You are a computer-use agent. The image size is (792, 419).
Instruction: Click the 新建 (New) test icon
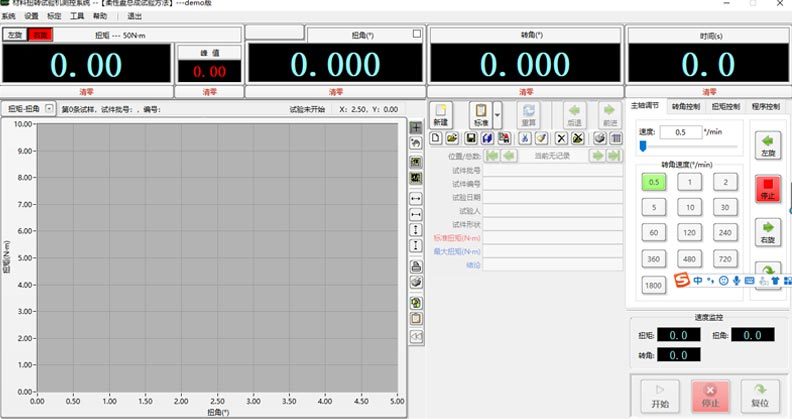(440, 114)
